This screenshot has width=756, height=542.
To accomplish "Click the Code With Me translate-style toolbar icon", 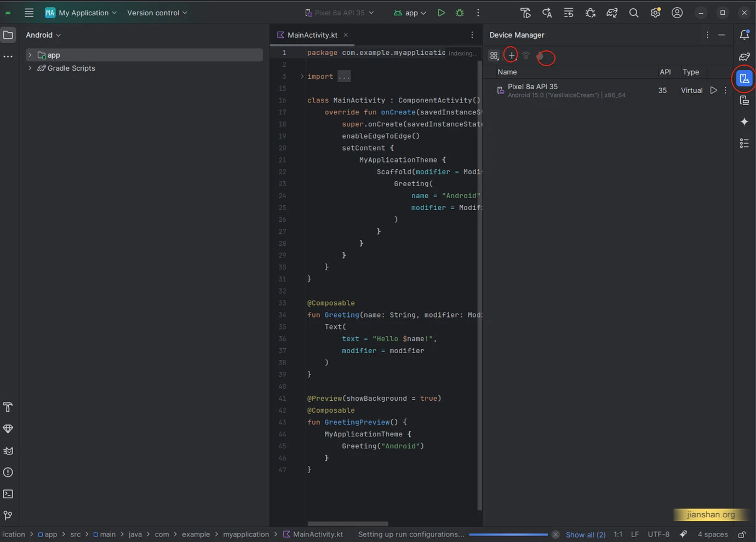I will [x=547, y=13].
